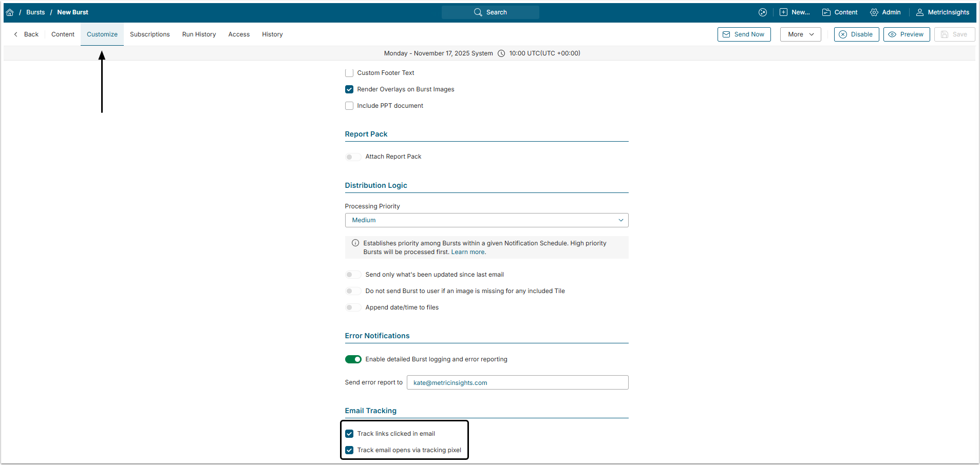The height and width of the screenshot is (465, 980).
Task: Open the AI assistant icon in top bar
Action: (x=763, y=12)
